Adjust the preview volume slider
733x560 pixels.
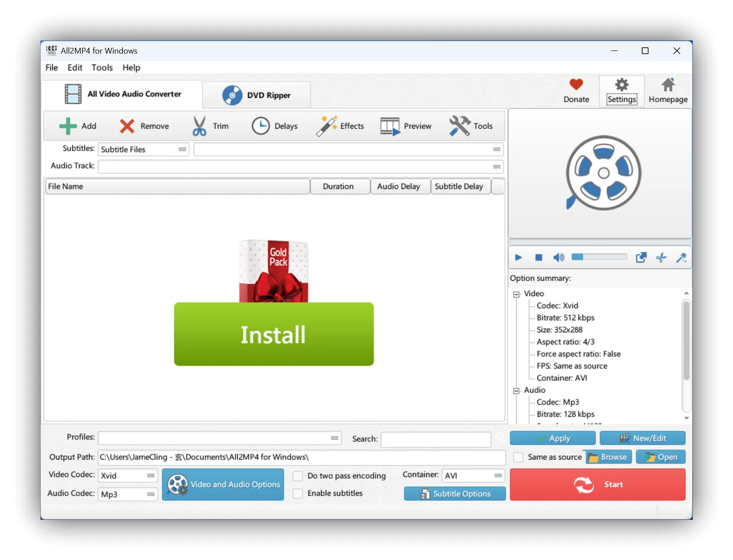coord(599,257)
